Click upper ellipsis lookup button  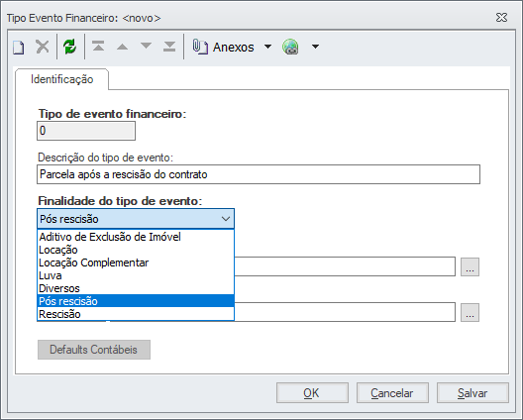pos(470,266)
